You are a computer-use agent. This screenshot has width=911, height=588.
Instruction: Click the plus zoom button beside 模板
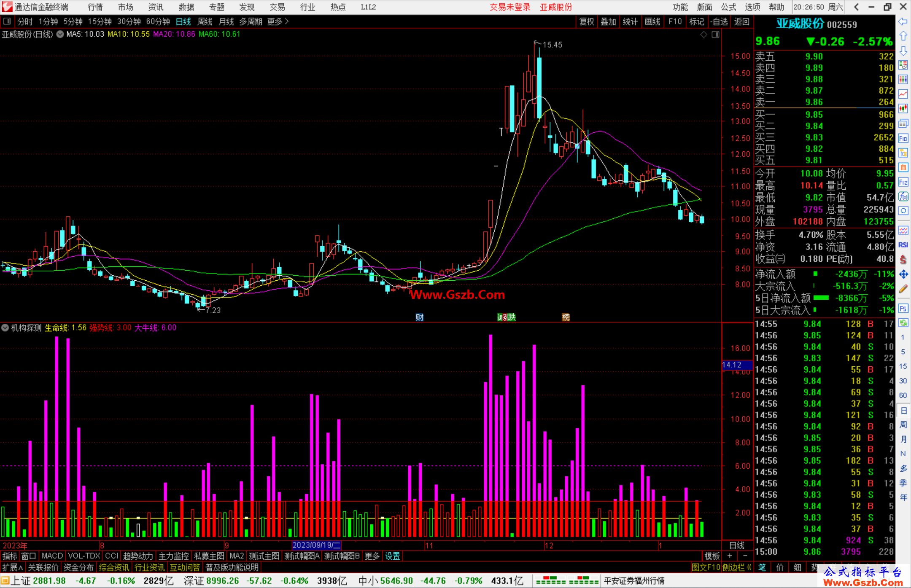[730, 556]
